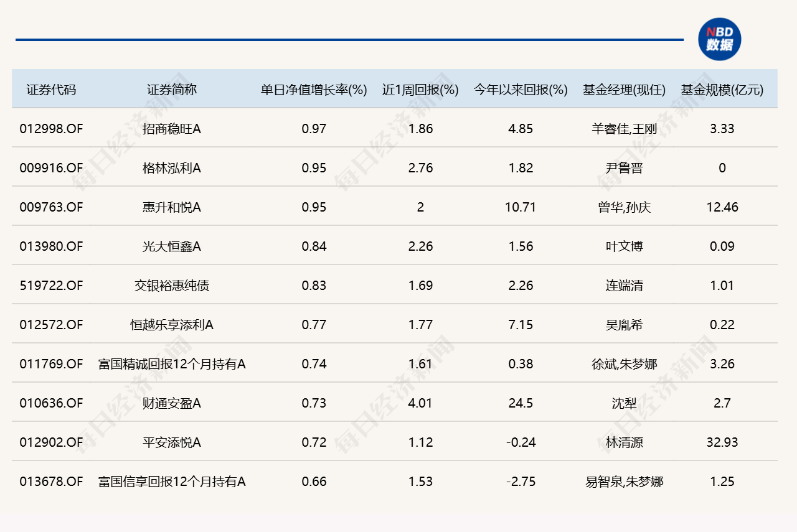
Task: Click fund size value 3.26
Action: click(722, 364)
